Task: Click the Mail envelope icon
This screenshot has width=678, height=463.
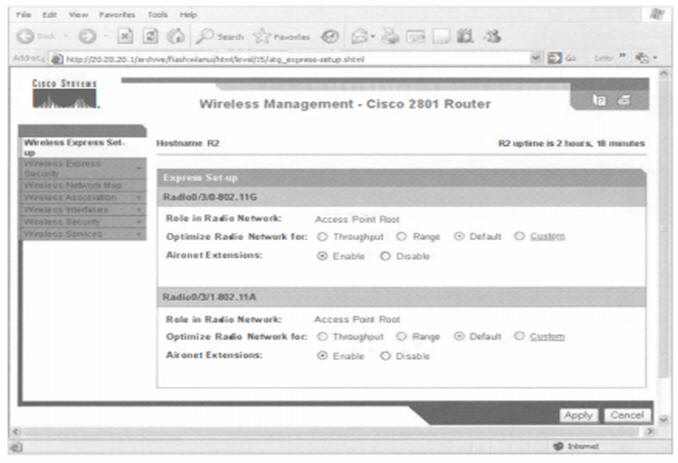Action: click(360, 37)
